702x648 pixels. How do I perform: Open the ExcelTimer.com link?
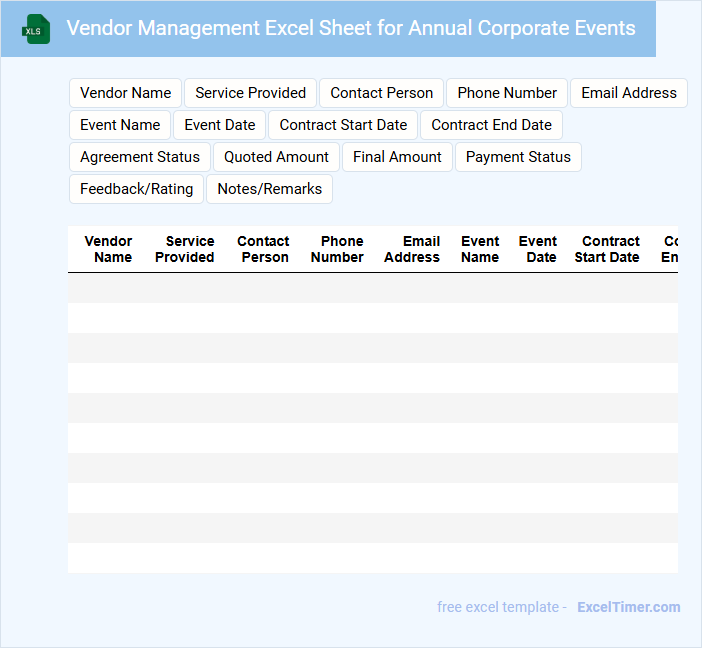[628, 607]
